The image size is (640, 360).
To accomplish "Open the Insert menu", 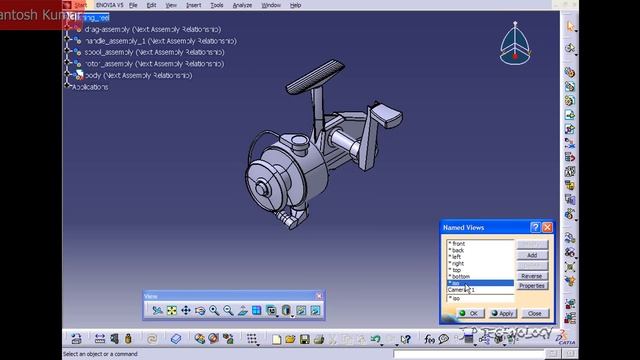I will (x=193, y=5).
